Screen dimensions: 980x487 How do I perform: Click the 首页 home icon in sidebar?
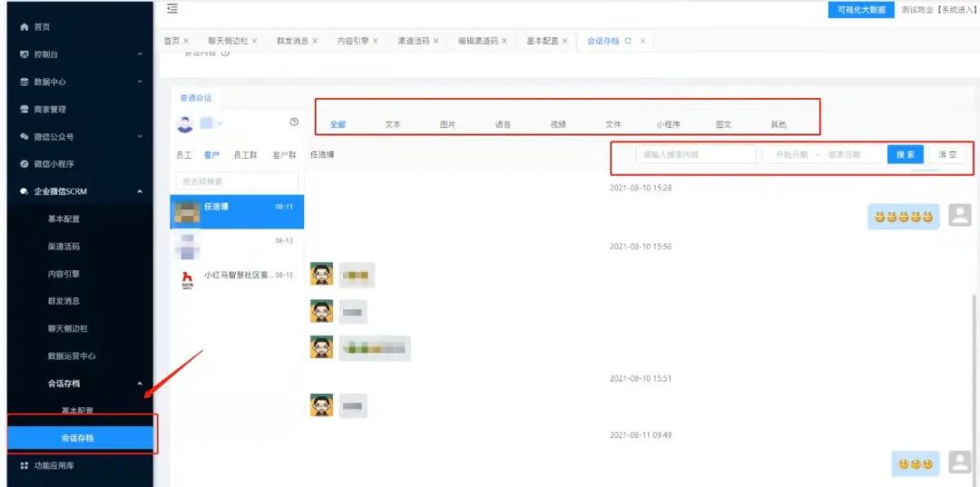24,27
